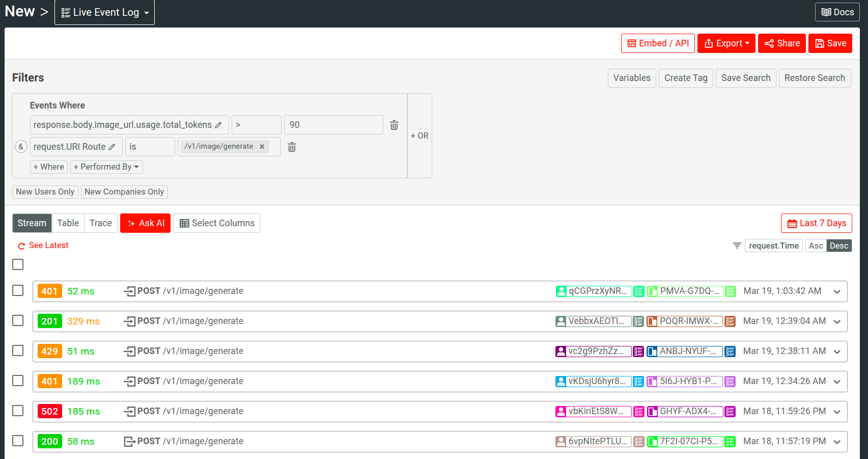The height and width of the screenshot is (459, 868).
Task: Open the filter icon near request.Time
Action: 737,245
